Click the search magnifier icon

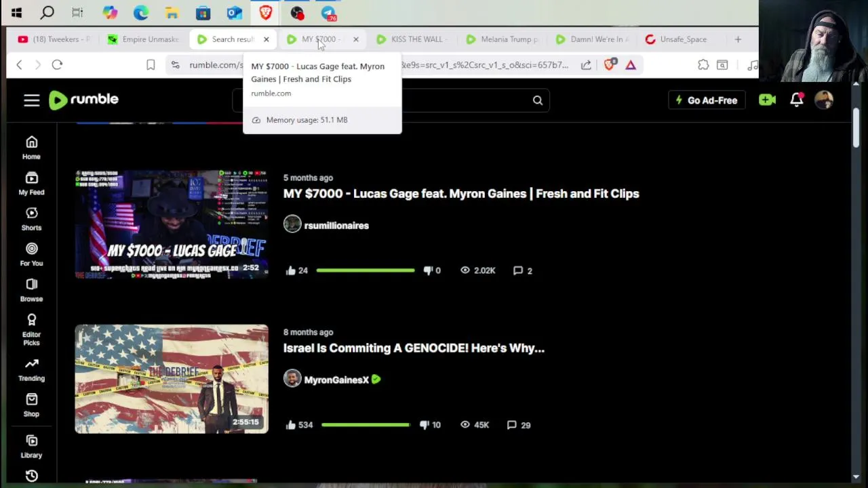[537, 100]
